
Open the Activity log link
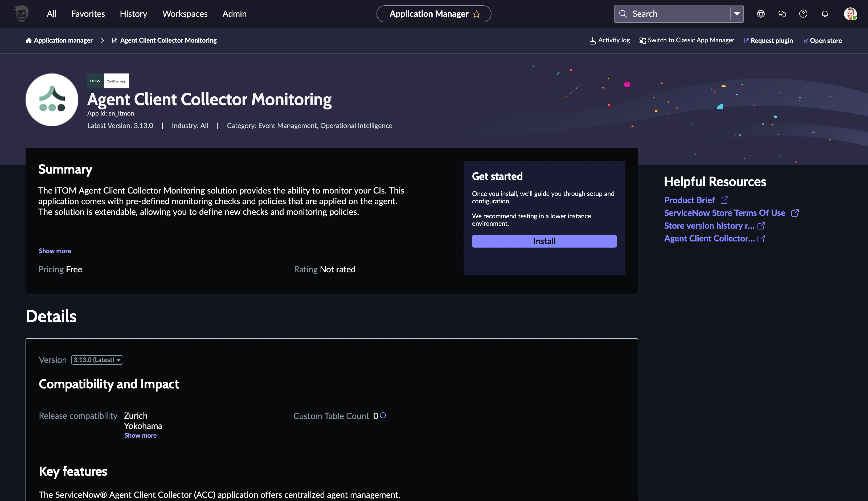pyautogui.click(x=614, y=40)
